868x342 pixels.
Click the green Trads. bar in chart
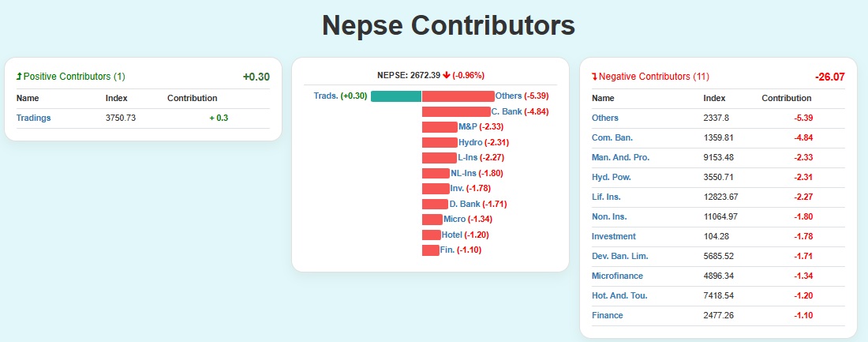click(396, 96)
